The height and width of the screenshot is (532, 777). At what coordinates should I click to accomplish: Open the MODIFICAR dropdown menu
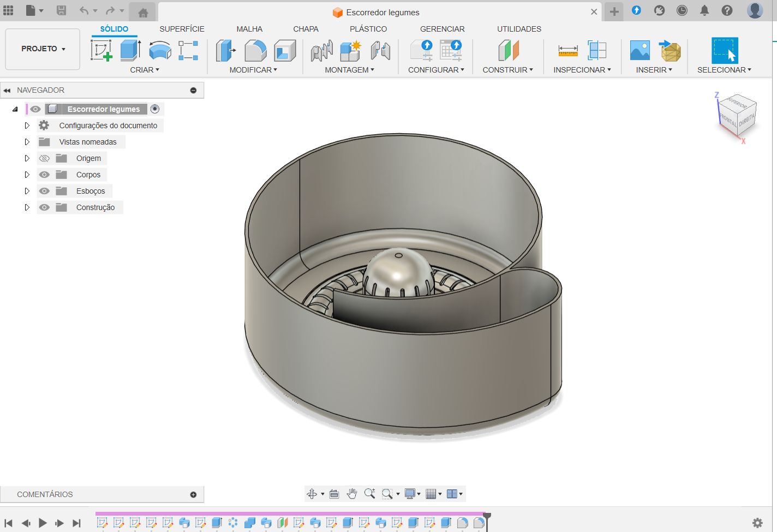click(253, 70)
